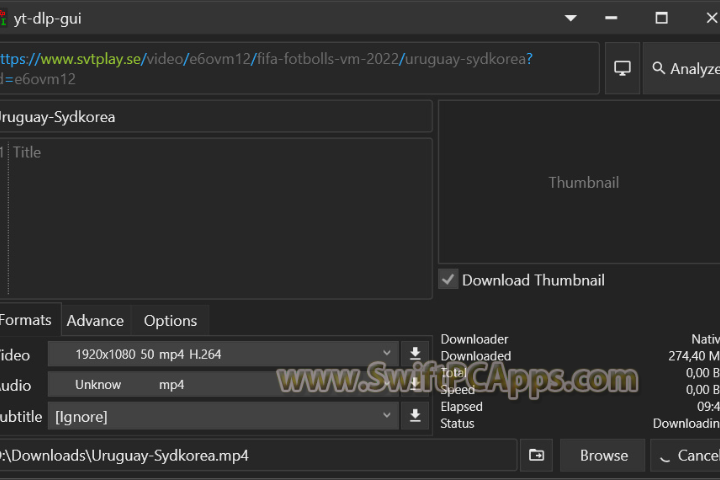The width and height of the screenshot is (720, 480).
Task: Click the Analyze button
Action: click(x=682, y=68)
